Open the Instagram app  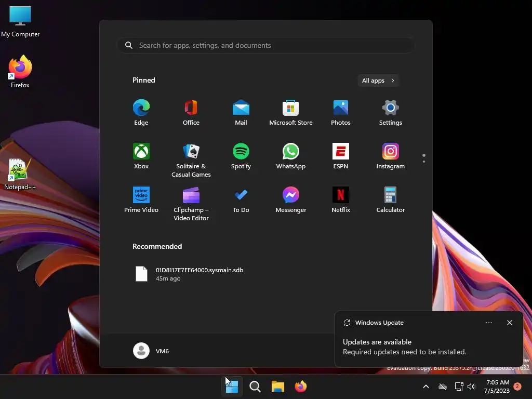[x=391, y=156]
